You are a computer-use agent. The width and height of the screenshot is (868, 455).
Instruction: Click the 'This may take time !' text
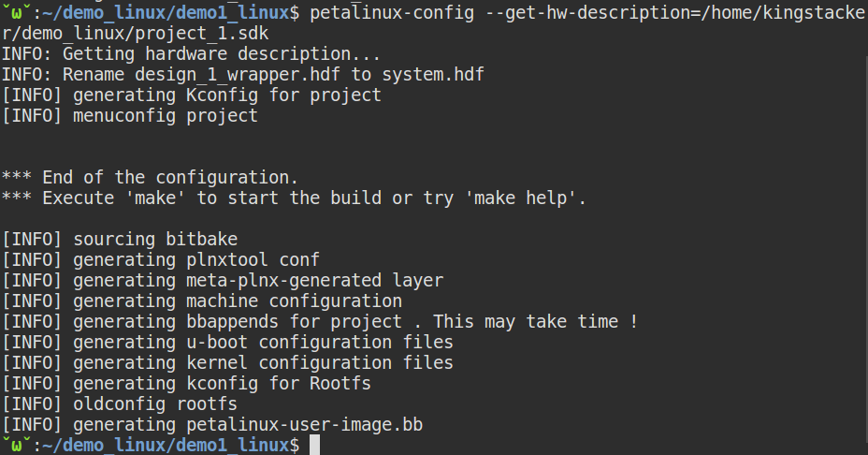tap(535, 321)
